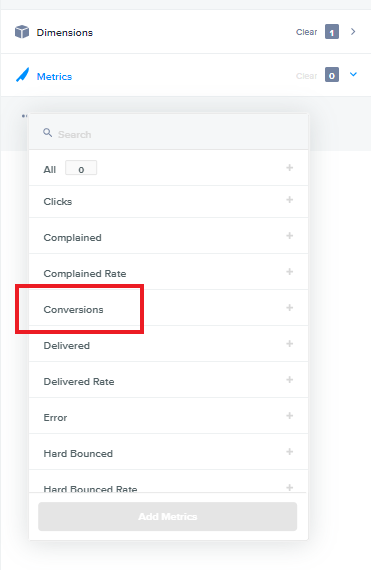Choose the Error metric entry
Image resolution: width=371 pixels, height=570 pixels.
click(55, 418)
